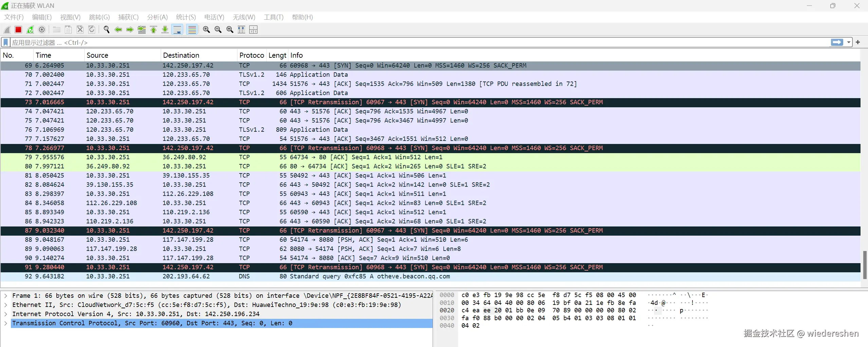
Task: Jump to the last packet
Action: (165, 30)
